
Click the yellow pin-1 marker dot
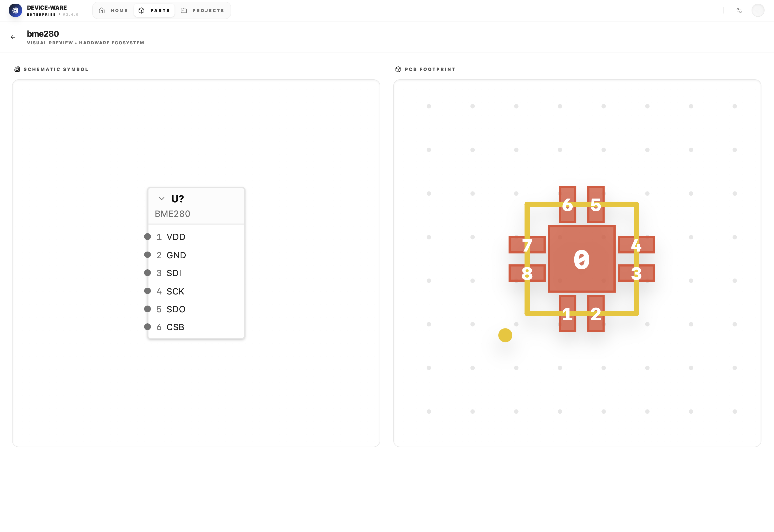[x=505, y=335]
